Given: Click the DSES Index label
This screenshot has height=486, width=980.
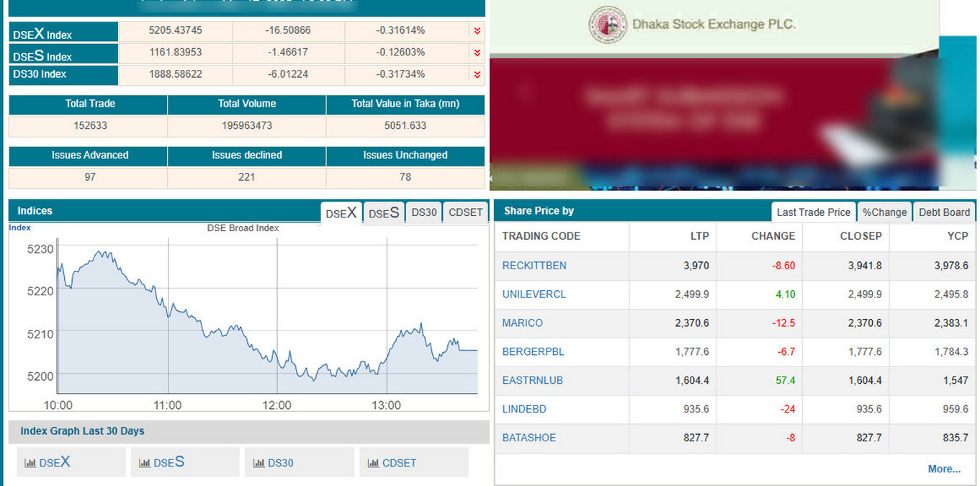Looking at the screenshot, I should pos(63,53).
